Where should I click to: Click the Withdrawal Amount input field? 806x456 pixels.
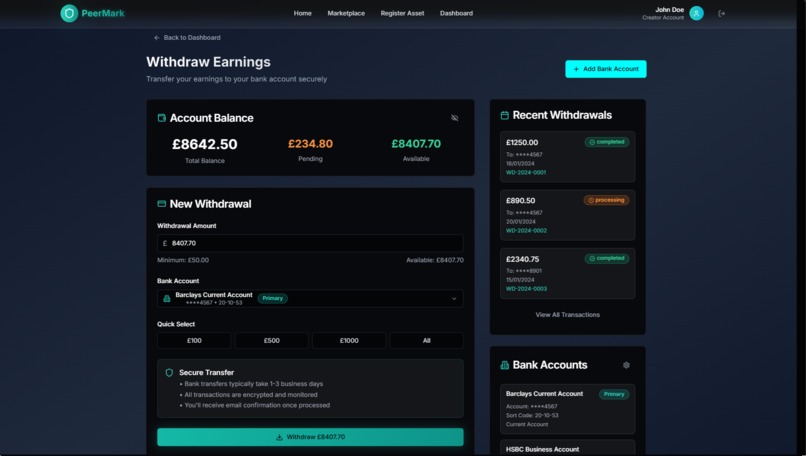point(310,243)
